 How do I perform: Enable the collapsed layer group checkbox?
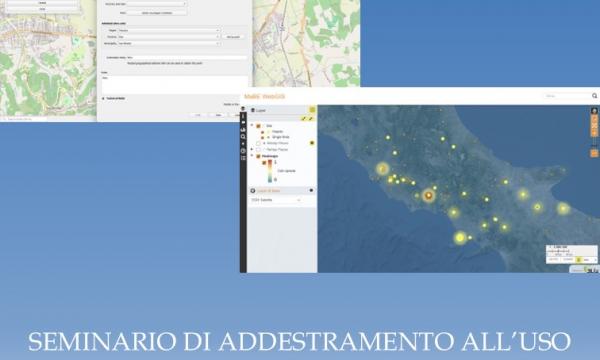[258, 150]
